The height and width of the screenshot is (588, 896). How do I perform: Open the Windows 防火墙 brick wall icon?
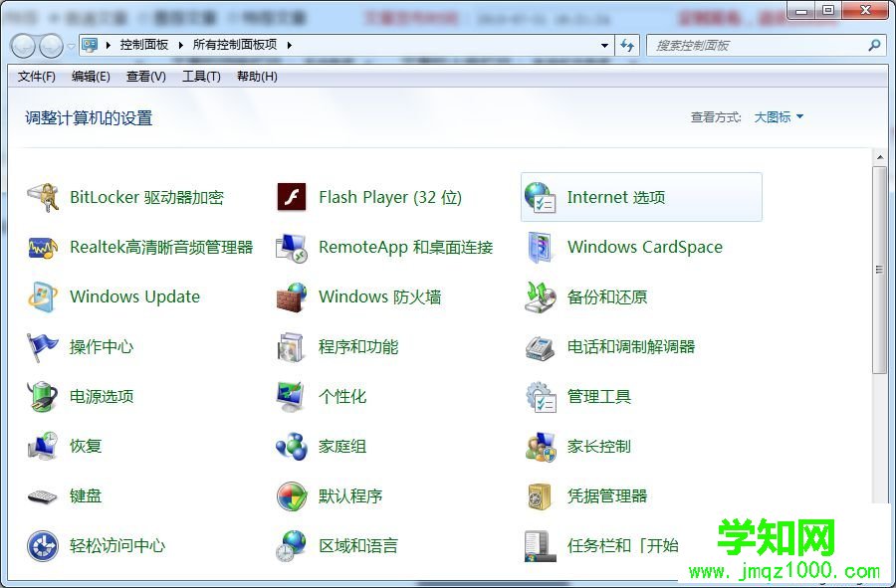coord(292,296)
